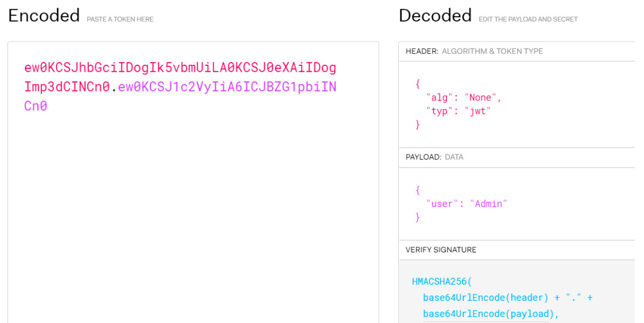This screenshot has height=323, width=644.
Task: Click the dot separator in the encoded token
Action: pyautogui.click(x=114, y=87)
